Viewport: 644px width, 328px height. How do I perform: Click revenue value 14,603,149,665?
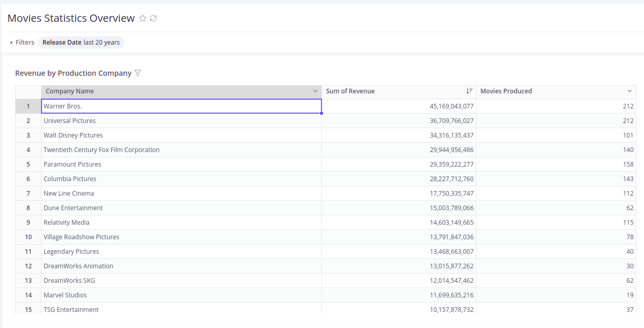point(399,222)
